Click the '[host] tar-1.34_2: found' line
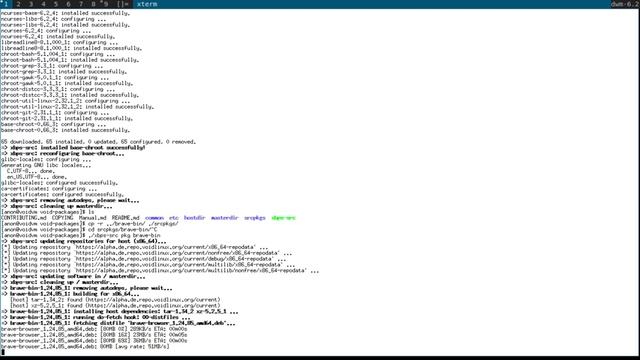The width and height of the screenshot is (640, 360). point(115,300)
